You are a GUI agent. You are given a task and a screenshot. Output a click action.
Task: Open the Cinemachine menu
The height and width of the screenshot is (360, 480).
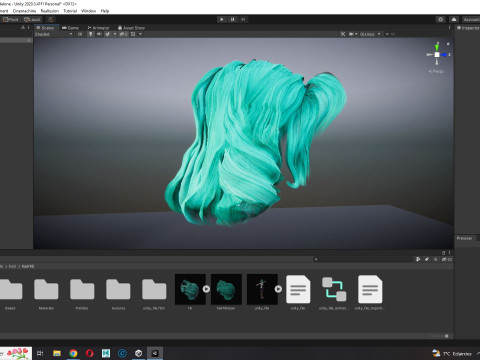click(24, 11)
